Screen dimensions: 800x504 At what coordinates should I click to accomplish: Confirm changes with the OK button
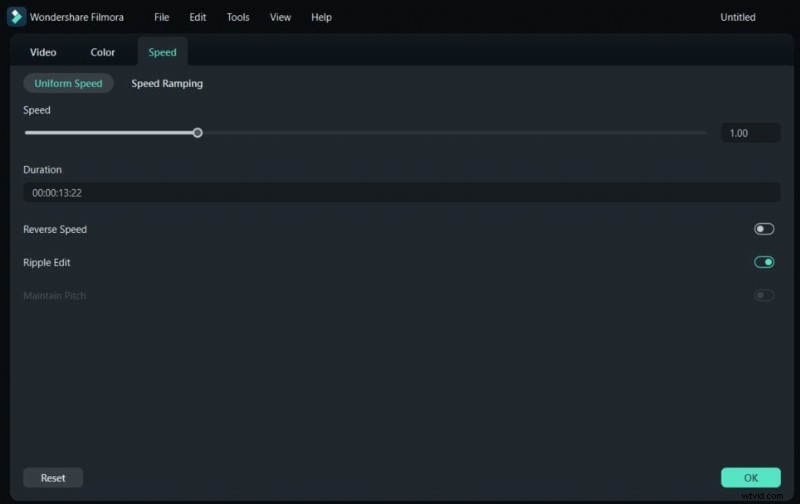point(750,478)
